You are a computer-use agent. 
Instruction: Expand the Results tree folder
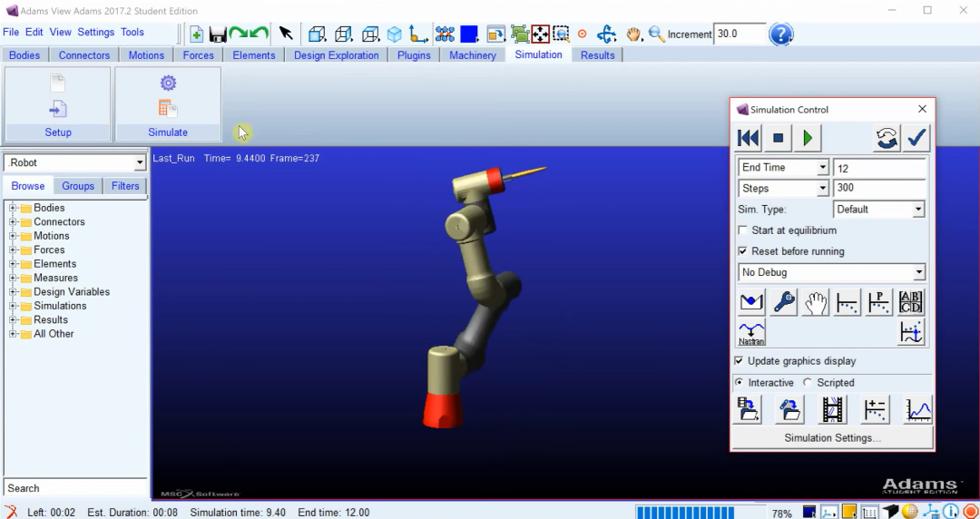coord(13,319)
